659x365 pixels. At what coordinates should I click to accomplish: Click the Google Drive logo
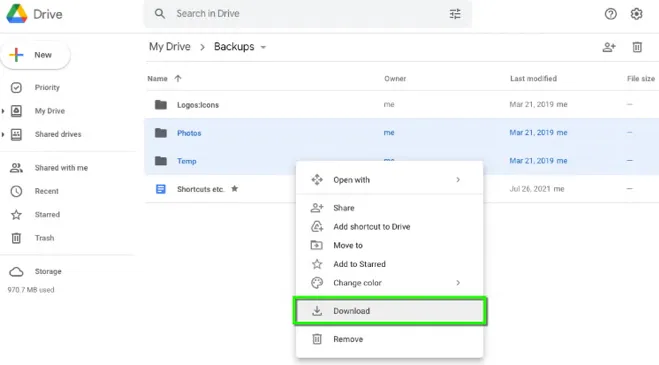(17, 14)
